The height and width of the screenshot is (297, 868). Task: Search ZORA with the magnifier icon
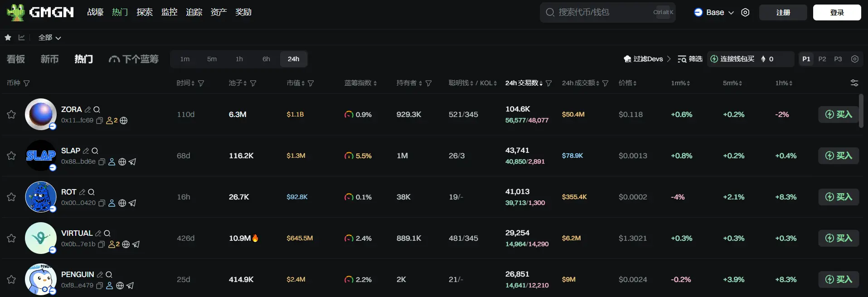coord(97,110)
